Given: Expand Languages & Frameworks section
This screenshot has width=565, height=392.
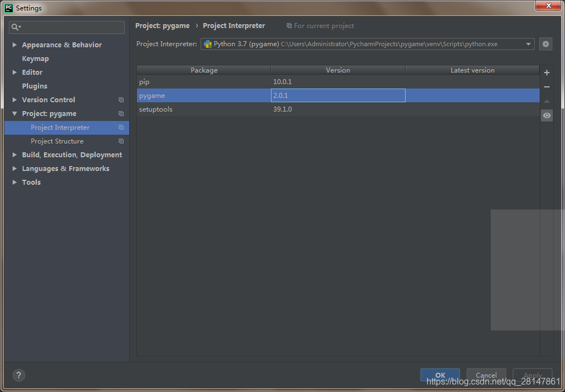Looking at the screenshot, I should [14, 168].
